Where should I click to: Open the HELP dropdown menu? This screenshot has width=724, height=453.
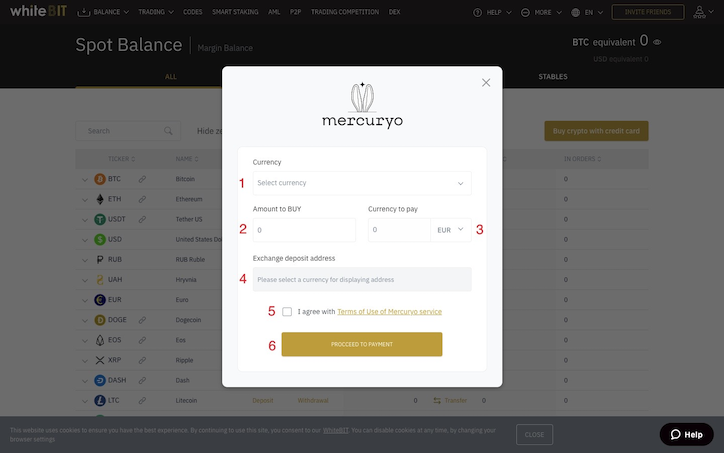(x=493, y=12)
